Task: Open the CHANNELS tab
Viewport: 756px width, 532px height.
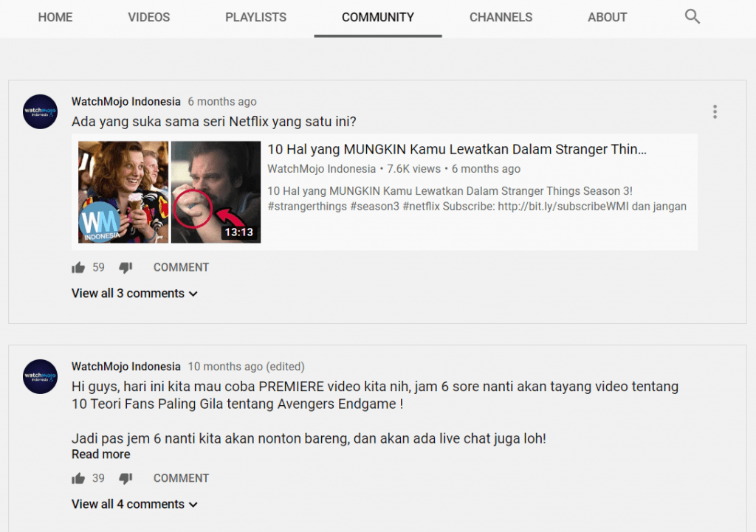Action: tap(501, 17)
